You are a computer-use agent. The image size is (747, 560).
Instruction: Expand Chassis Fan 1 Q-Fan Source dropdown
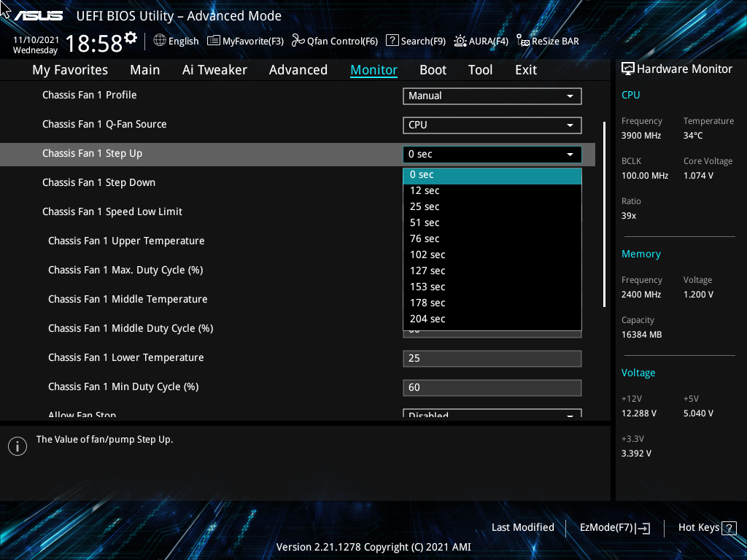(x=492, y=125)
